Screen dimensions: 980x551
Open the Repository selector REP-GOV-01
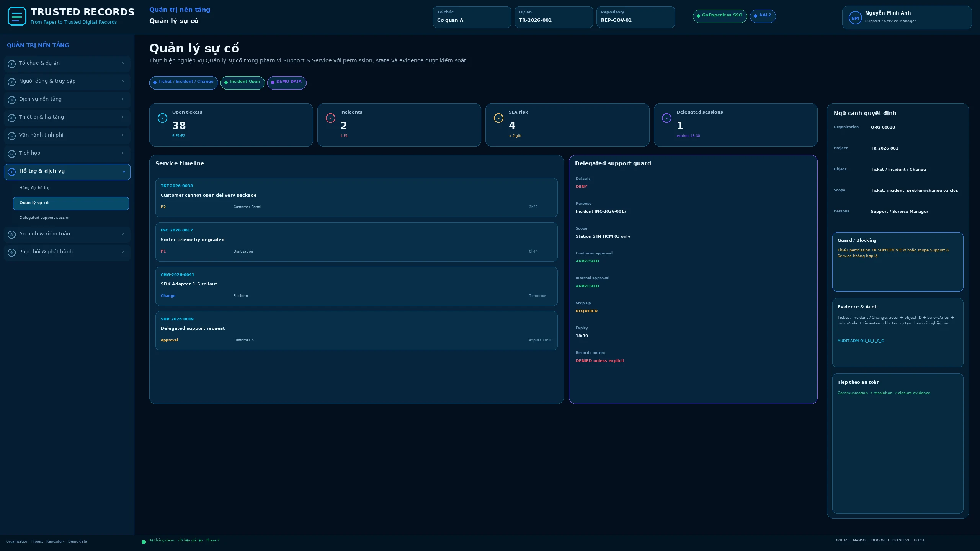(635, 17)
